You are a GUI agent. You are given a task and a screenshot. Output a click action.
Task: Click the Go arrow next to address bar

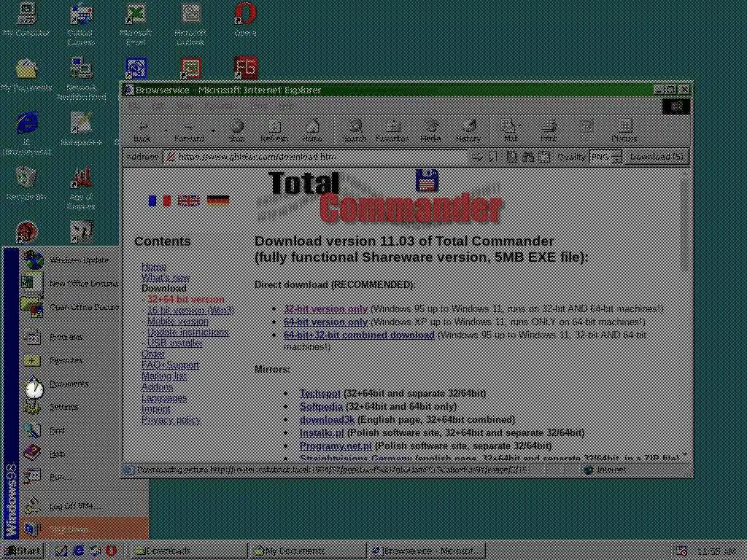pos(476,157)
